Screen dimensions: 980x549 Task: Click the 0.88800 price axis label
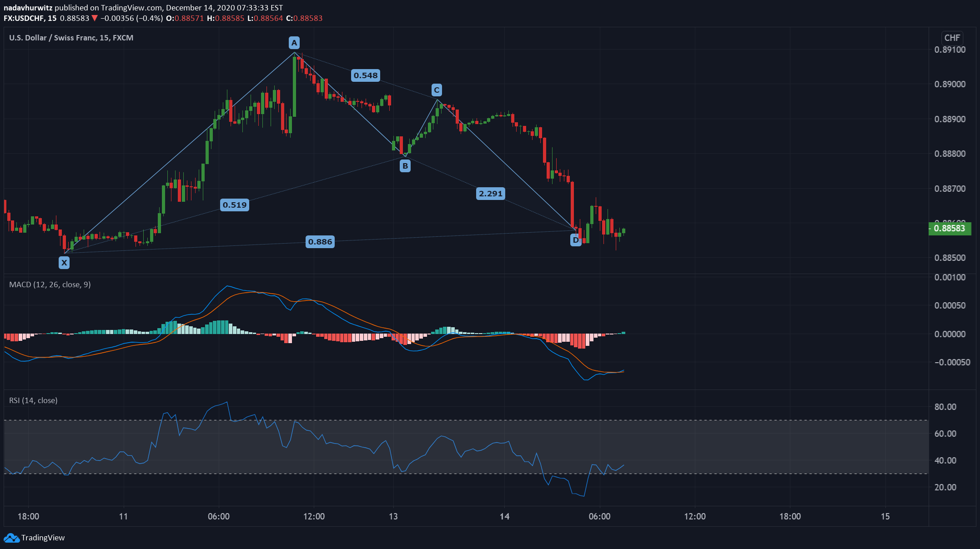tap(950, 154)
